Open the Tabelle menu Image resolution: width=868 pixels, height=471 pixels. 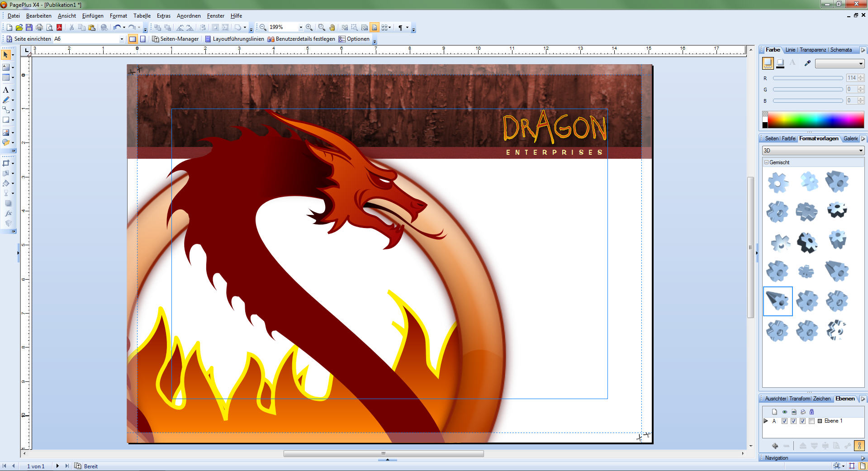[142, 16]
